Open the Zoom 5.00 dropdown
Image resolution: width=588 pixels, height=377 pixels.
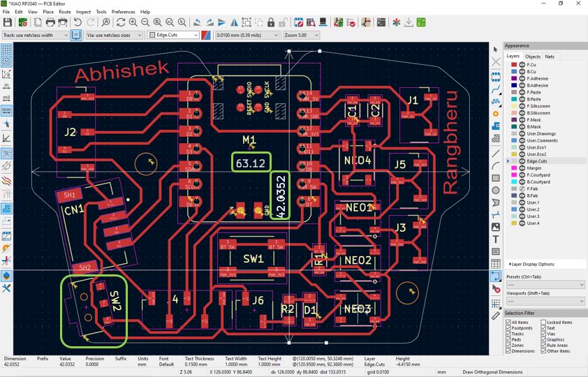[x=301, y=35]
